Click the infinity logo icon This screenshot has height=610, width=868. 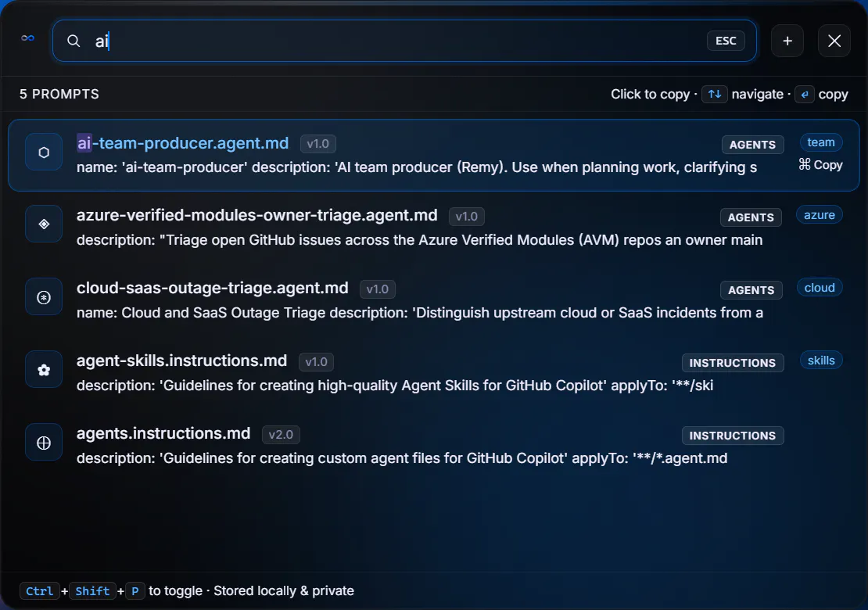coord(27,38)
